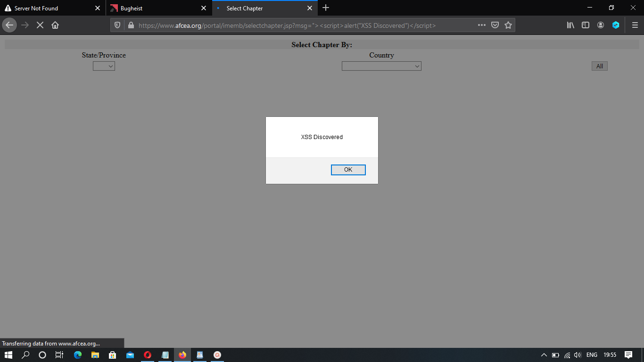Restore down the Firefox window
This screenshot has height=362, width=644.
point(611,8)
